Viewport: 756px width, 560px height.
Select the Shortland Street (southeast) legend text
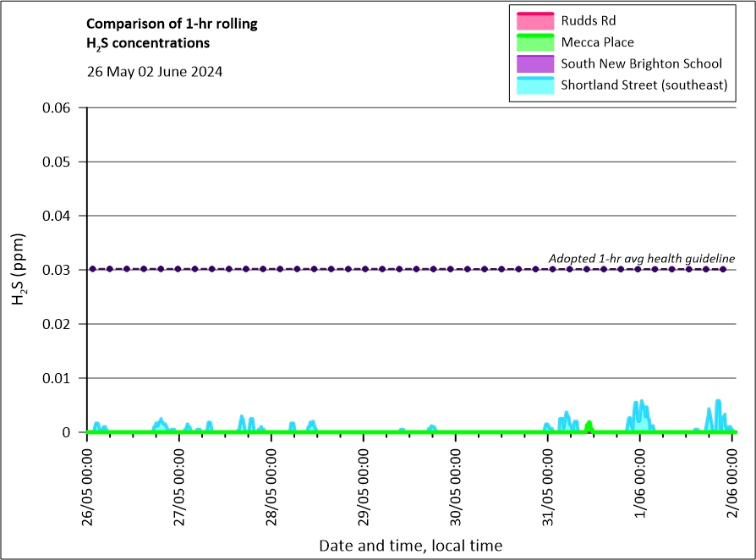coord(644,85)
